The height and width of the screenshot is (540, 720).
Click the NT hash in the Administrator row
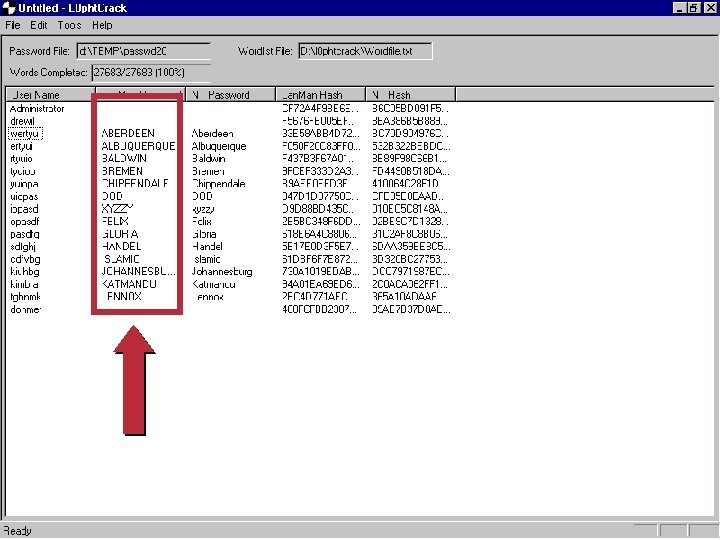click(x=410, y=109)
